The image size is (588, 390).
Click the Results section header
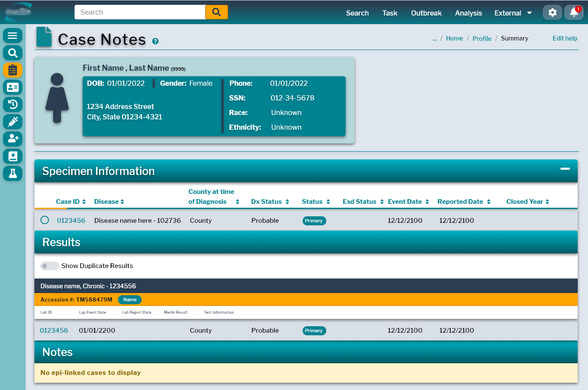306,242
